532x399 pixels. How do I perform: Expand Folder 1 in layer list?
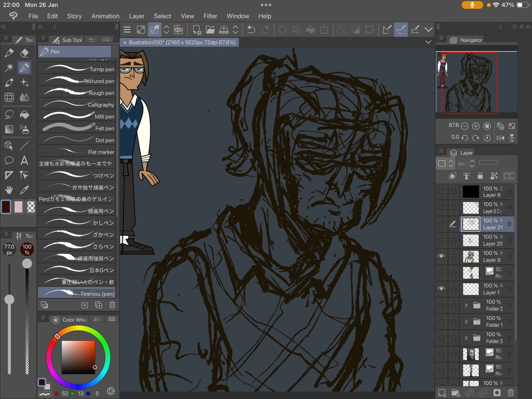click(x=466, y=321)
